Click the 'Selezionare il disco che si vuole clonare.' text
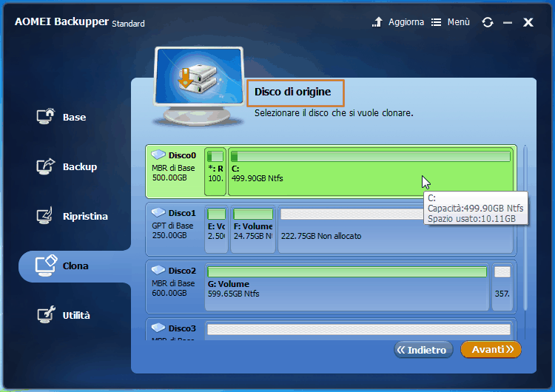 click(334, 113)
